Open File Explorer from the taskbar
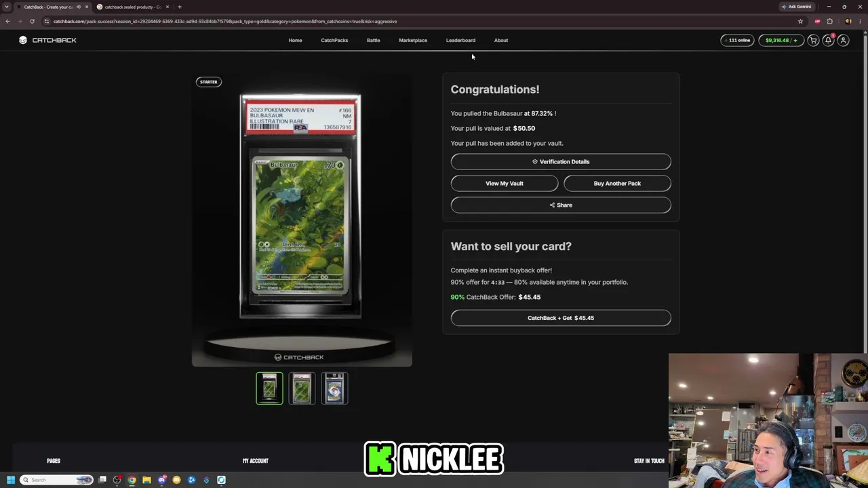868x488 pixels. click(146, 480)
